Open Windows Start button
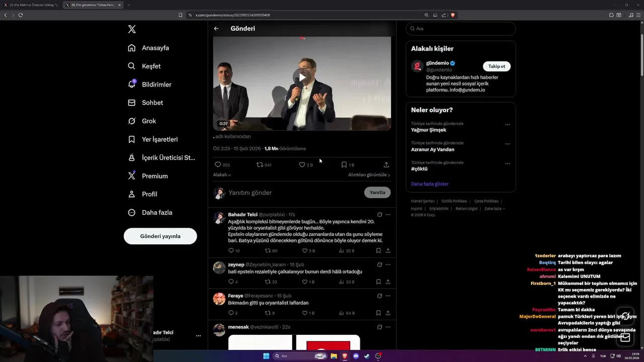The height and width of the screenshot is (362, 644). [x=266, y=356]
